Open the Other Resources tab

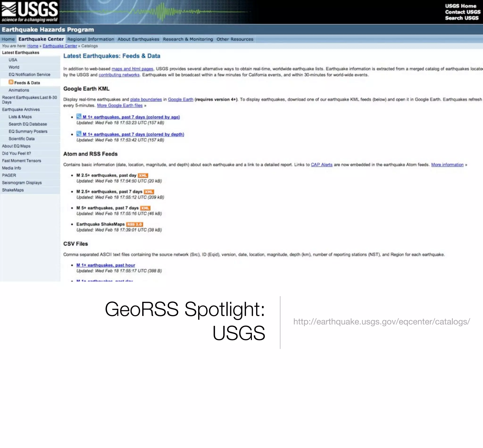click(x=235, y=39)
